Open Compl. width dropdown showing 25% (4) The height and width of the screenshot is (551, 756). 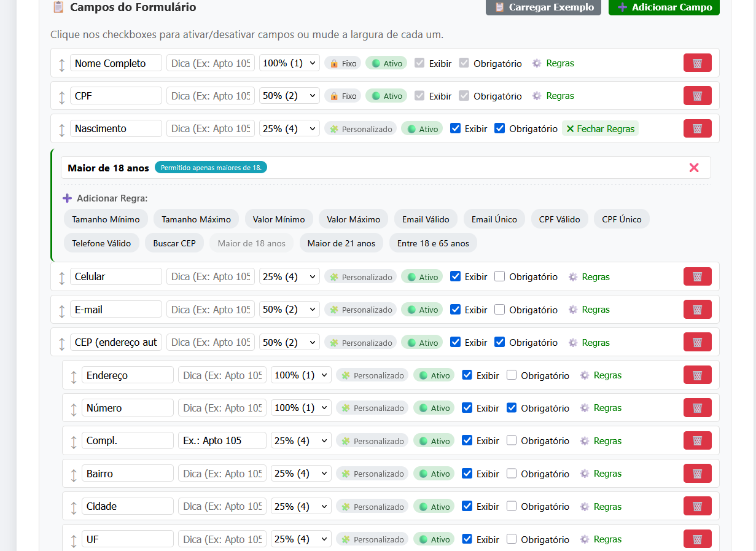click(301, 440)
